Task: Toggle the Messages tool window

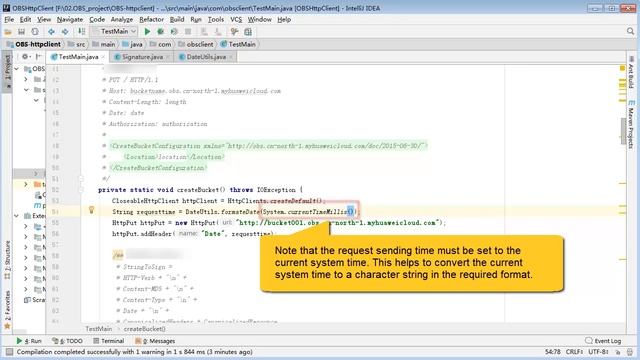Action: pyautogui.click(x=156, y=341)
